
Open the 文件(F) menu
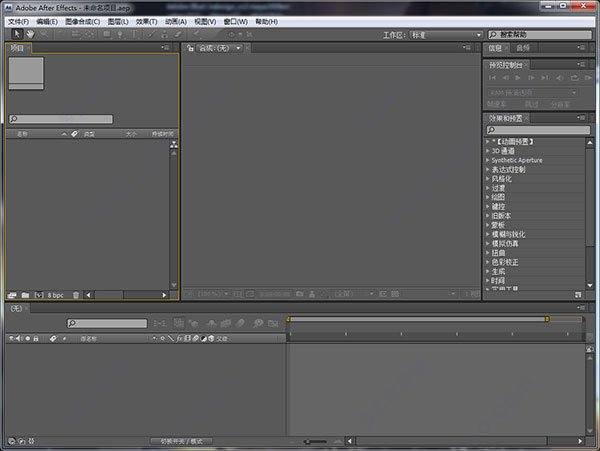tap(18, 22)
